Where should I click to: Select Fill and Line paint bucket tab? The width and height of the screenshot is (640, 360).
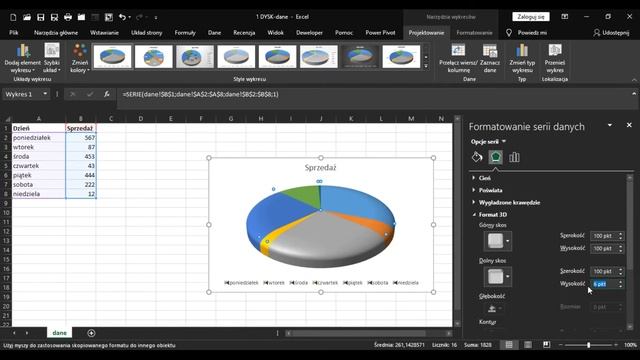point(477,157)
